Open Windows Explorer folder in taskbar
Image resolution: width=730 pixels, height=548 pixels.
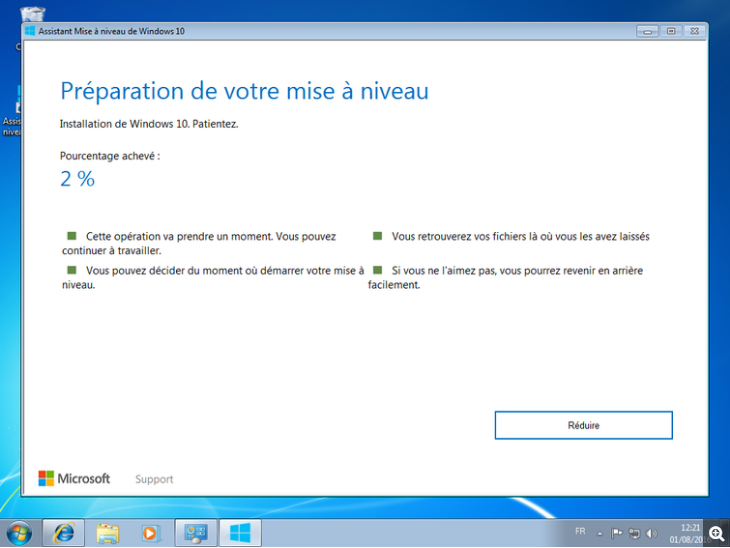[x=108, y=533]
